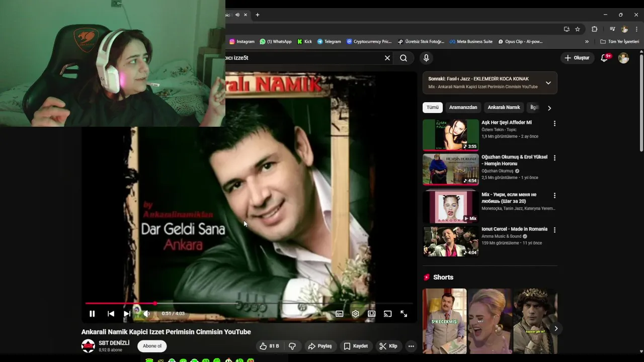
Task: Open Chrome profile avatar
Action: coord(624,29)
